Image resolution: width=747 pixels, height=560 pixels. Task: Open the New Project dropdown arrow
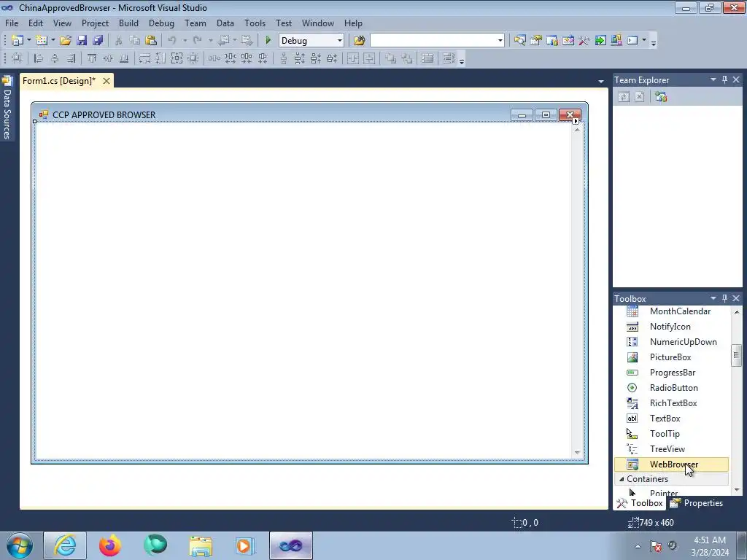click(x=28, y=41)
